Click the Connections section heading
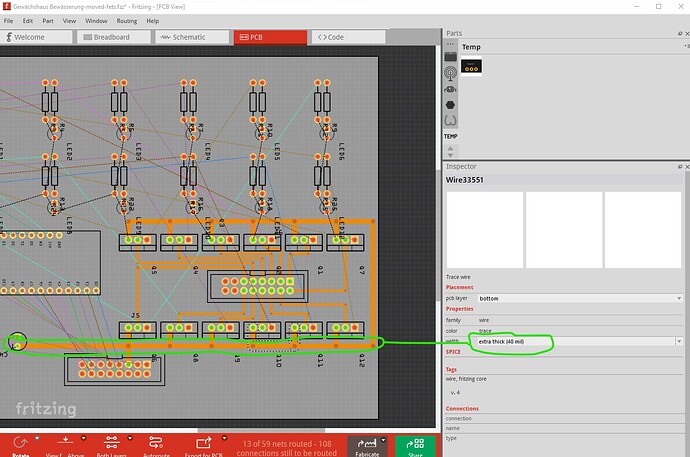Image resolution: width=690 pixels, height=457 pixels. click(462, 408)
